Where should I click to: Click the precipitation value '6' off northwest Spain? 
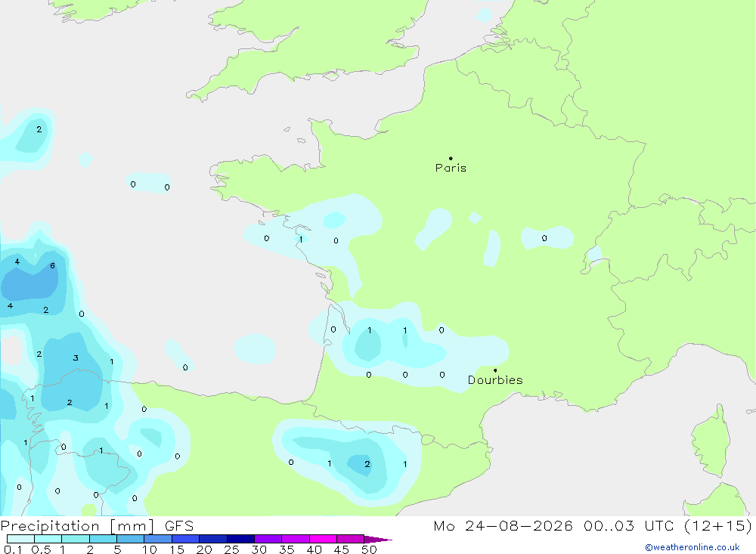[x=53, y=266]
